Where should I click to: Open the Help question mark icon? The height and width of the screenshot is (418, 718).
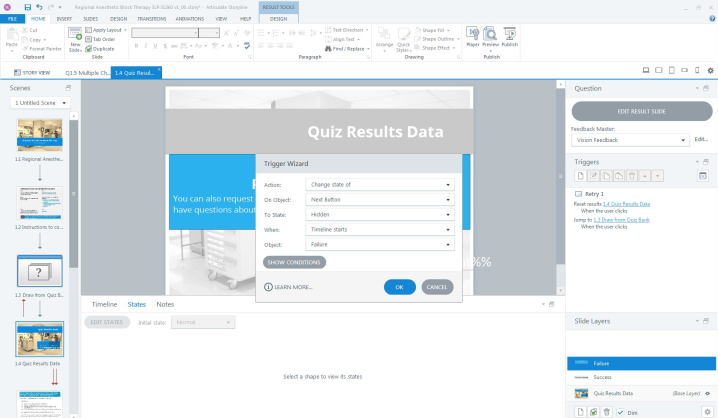(712, 18)
